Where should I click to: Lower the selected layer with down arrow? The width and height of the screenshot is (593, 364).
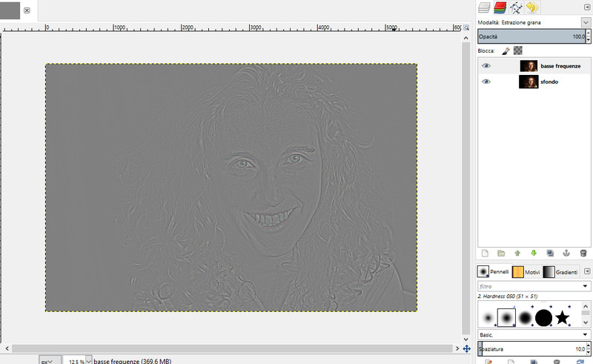(x=534, y=253)
